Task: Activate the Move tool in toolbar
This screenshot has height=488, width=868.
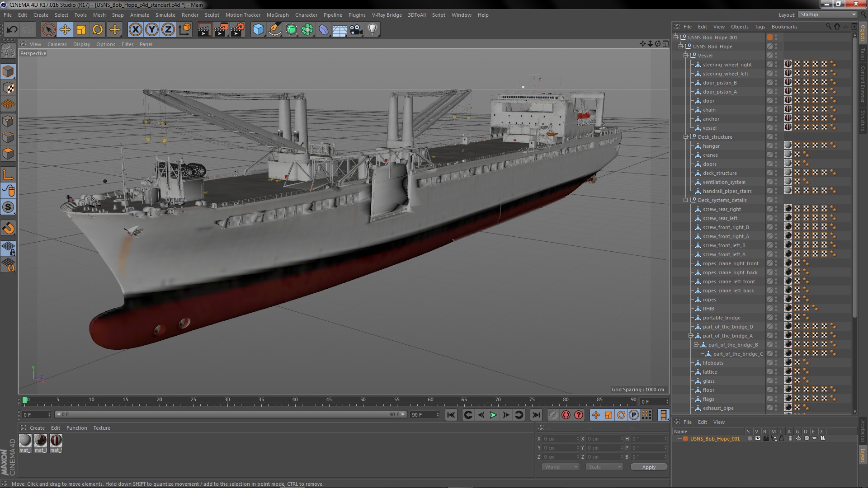Action: 65,30
